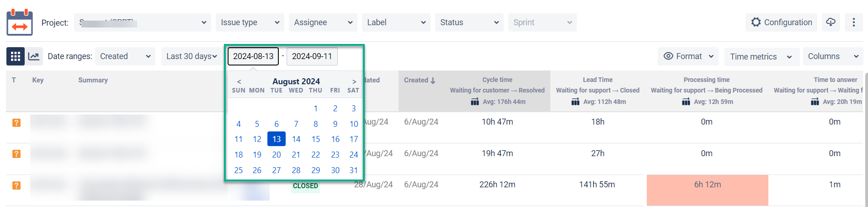The height and width of the screenshot is (207, 868).
Task: Go to the next month in calendar
Action: tap(354, 82)
